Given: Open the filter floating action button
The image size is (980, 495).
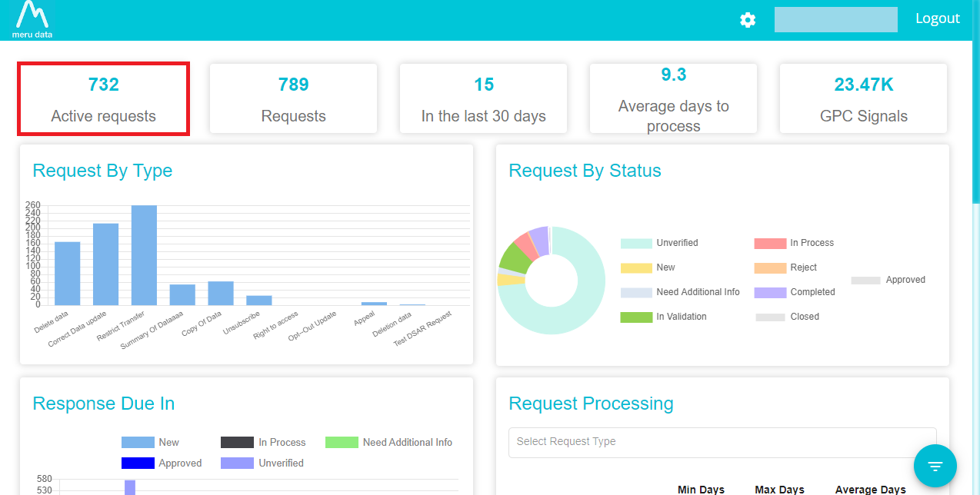Looking at the screenshot, I should coord(935,466).
